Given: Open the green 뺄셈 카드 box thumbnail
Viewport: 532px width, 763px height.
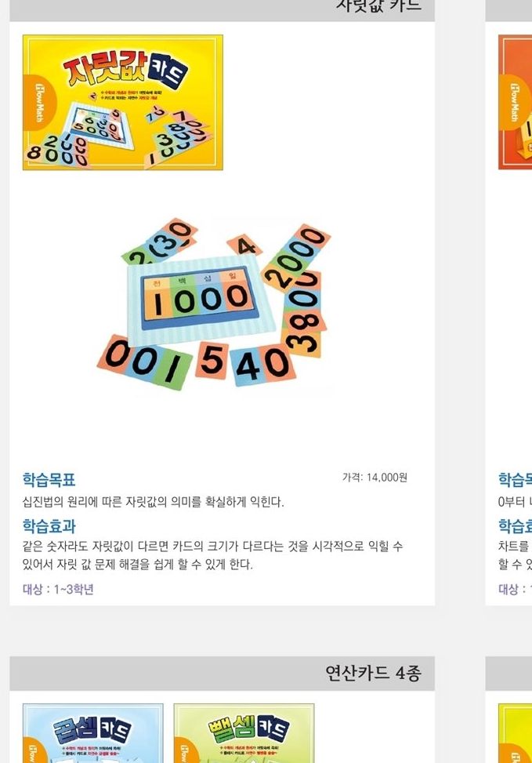Looking at the screenshot, I should click(x=244, y=733).
